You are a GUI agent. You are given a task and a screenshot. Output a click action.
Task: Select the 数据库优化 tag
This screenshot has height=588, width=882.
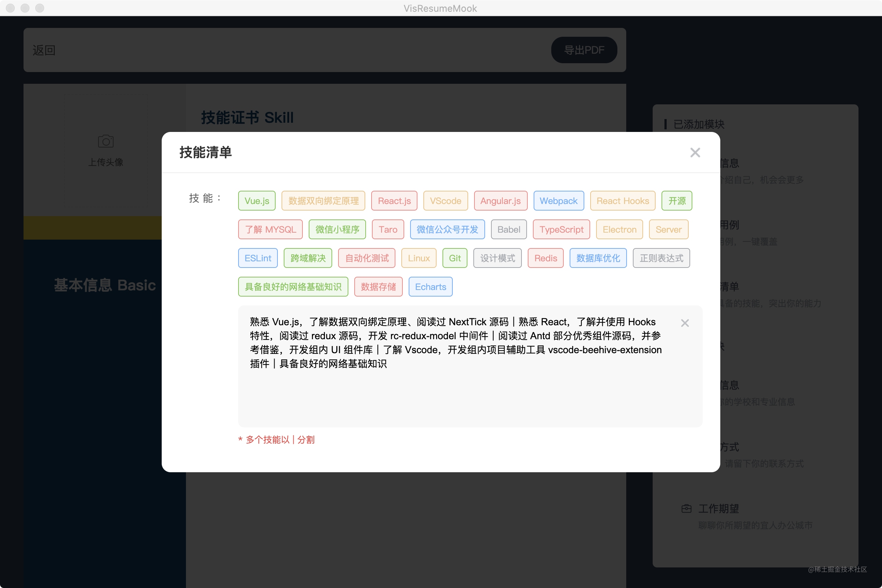coord(598,258)
